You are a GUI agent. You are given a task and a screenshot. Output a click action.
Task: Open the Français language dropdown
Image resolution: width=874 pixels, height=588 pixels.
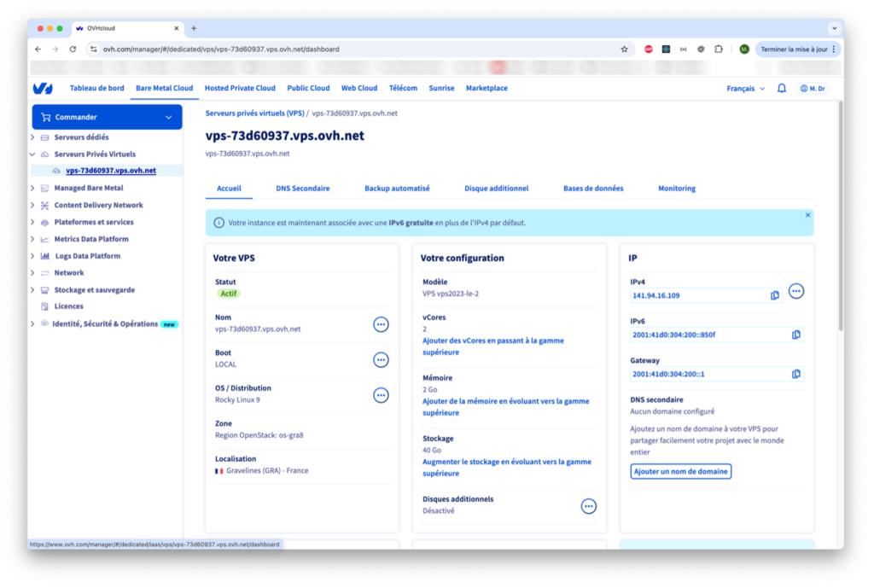click(745, 89)
